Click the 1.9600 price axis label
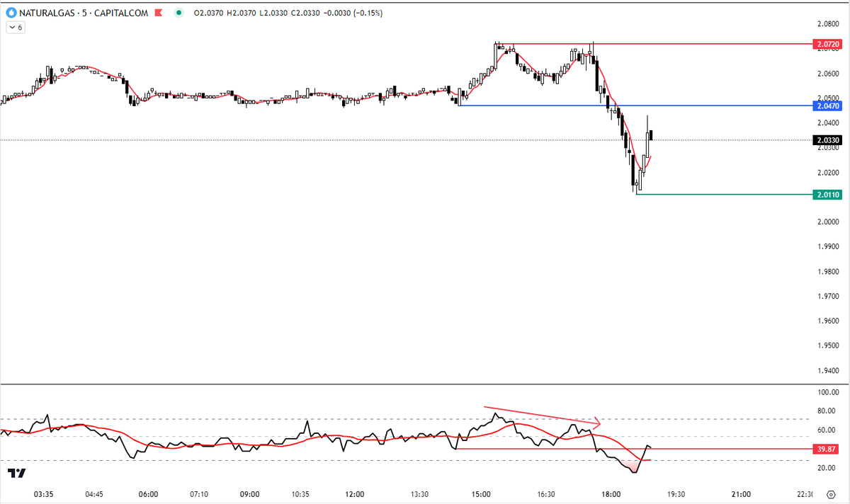 [828, 321]
